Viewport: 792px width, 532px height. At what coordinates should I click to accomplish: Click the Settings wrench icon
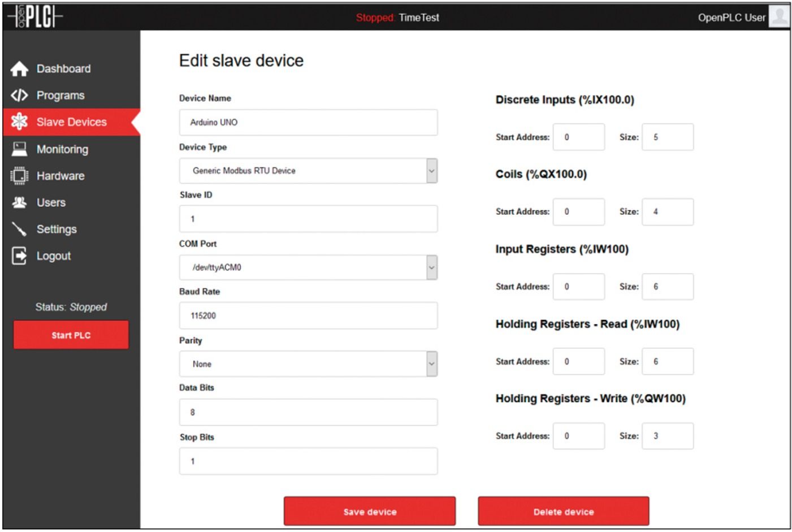coord(19,229)
